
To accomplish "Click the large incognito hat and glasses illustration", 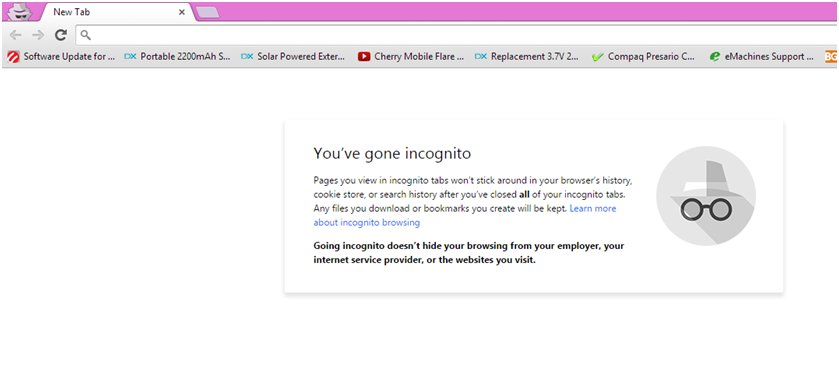I will 706,196.
